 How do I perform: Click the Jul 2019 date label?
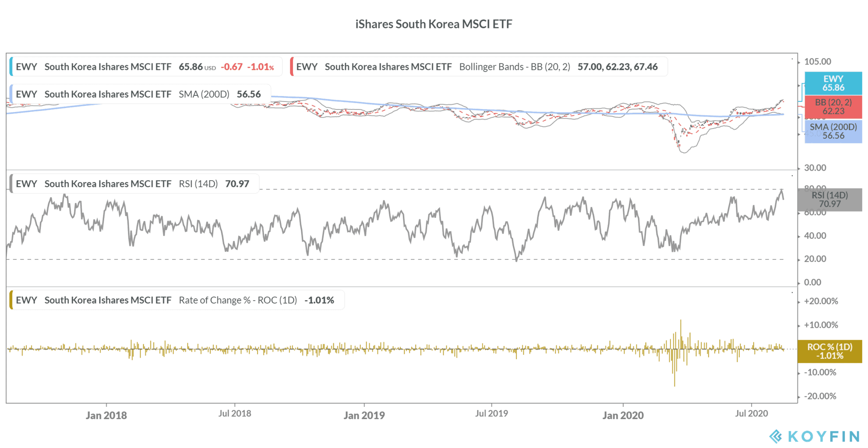click(491, 413)
